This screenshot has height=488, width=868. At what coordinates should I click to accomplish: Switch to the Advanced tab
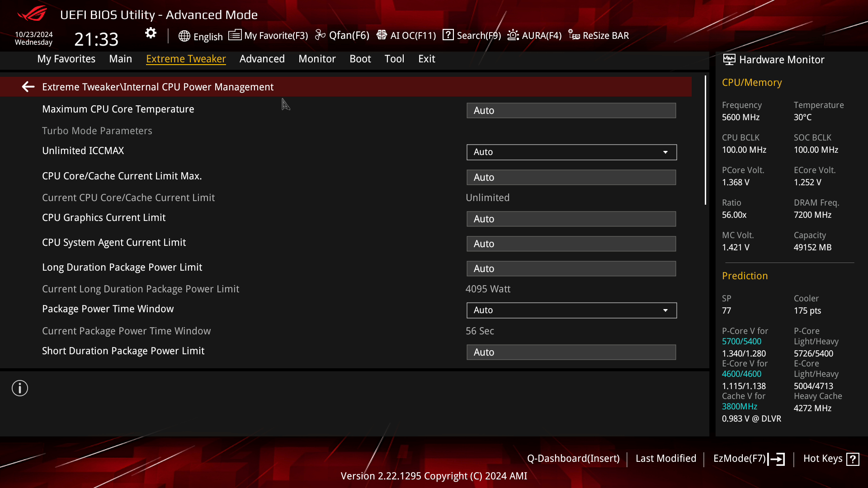[262, 59]
